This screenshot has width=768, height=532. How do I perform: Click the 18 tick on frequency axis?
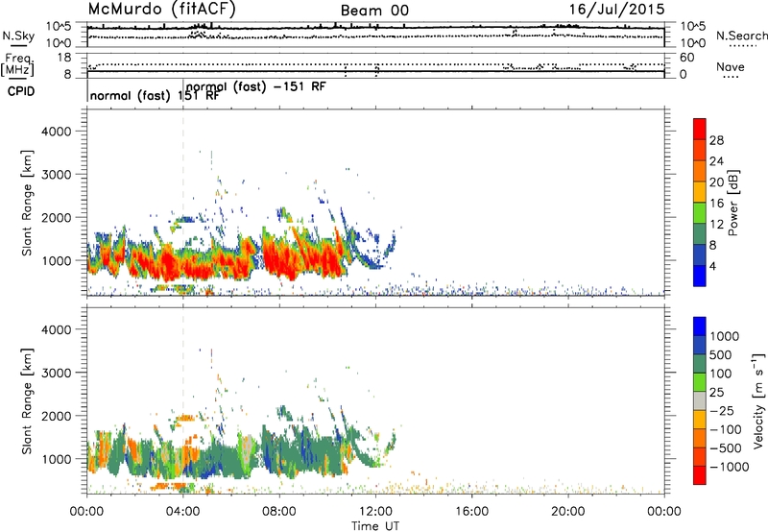point(63,58)
